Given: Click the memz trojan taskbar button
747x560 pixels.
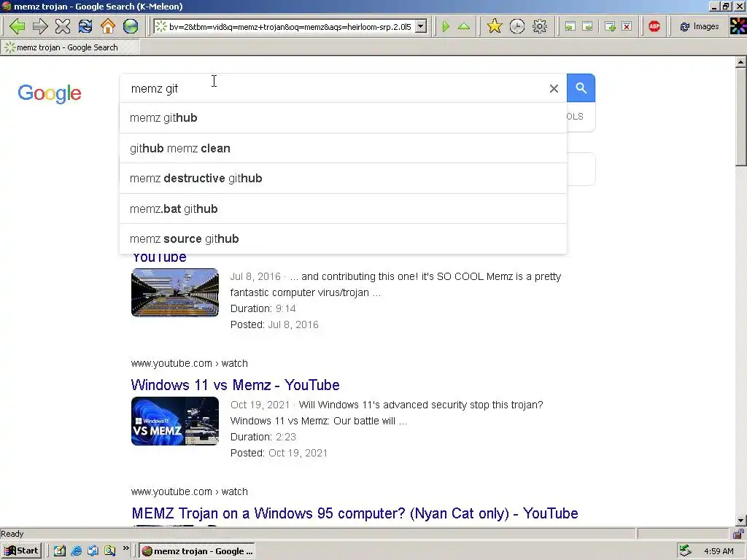Looking at the screenshot, I should [197, 551].
